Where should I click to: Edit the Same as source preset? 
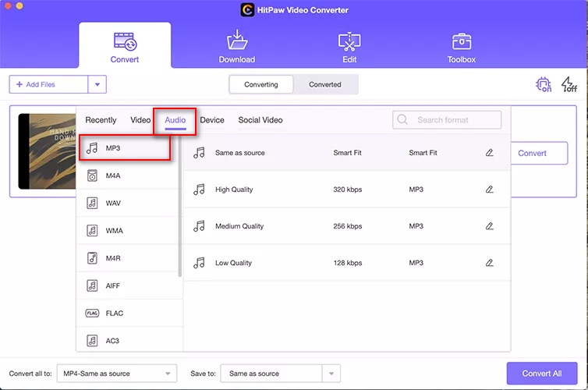tap(490, 153)
